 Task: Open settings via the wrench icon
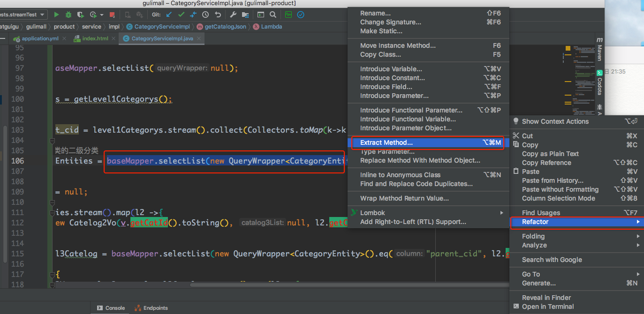coord(233,15)
